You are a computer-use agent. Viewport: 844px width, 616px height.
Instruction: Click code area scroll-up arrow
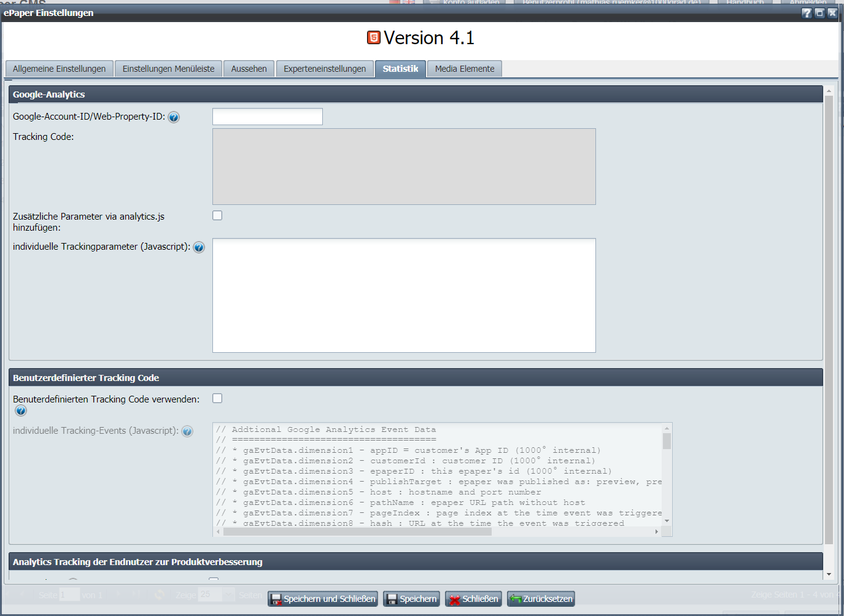tap(667, 428)
